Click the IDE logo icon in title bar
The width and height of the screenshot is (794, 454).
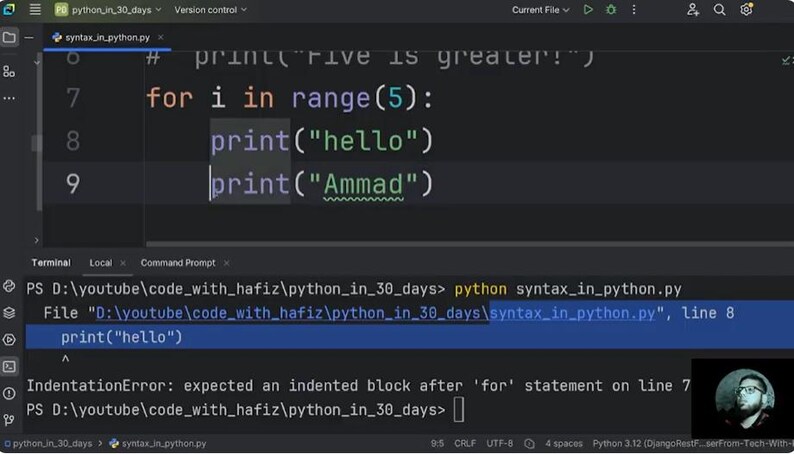9,9
